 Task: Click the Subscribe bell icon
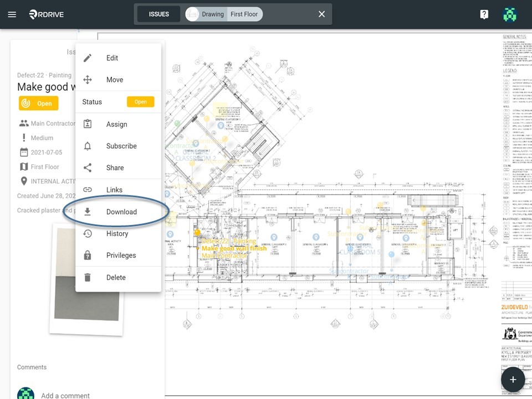[x=88, y=146]
